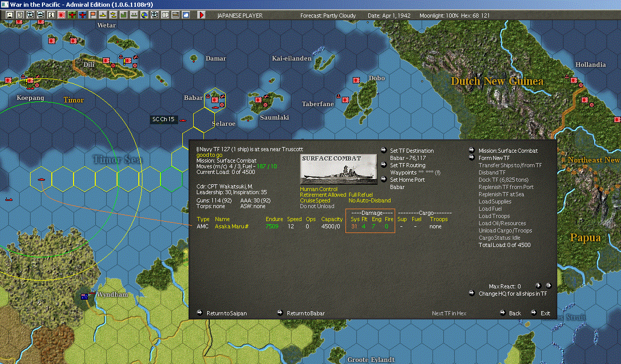Click the arrow beside Change HQ for all ships
The image size is (621, 364).
pyautogui.click(x=472, y=293)
